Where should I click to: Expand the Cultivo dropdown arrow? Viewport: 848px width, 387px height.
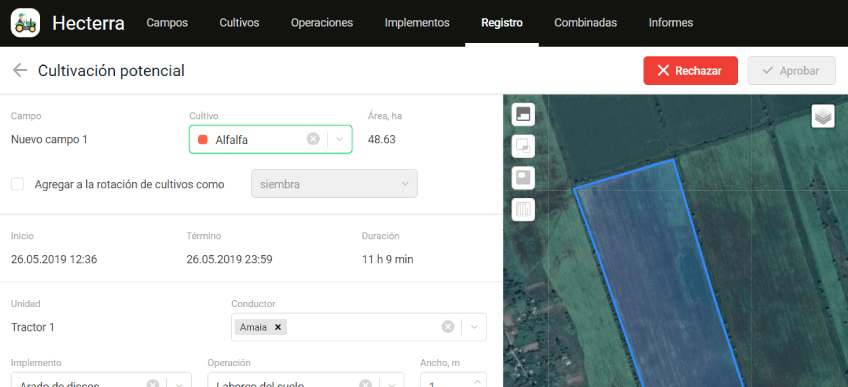point(340,139)
